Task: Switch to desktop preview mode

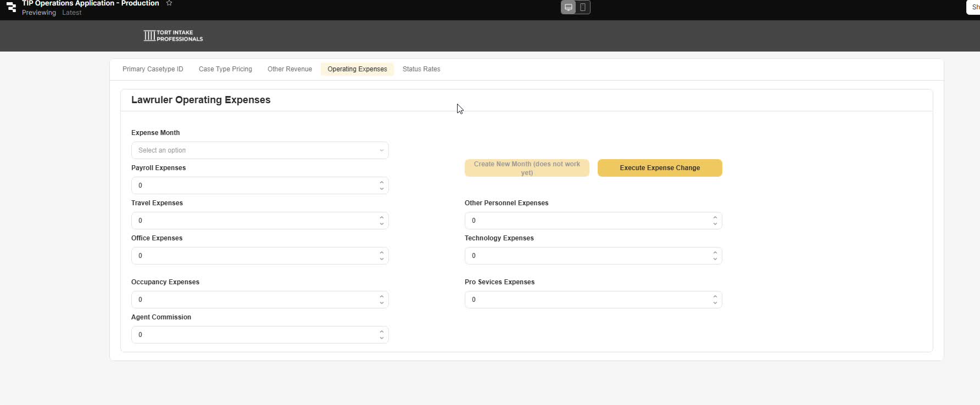Action: 569,7
